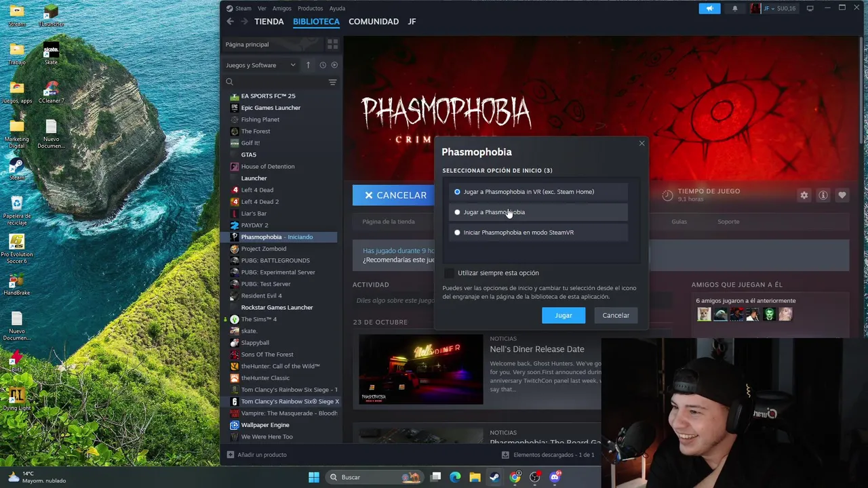This screenshot has height=488, width=868.
Task: Open File Explorer from taskbar
Action: 475,477
